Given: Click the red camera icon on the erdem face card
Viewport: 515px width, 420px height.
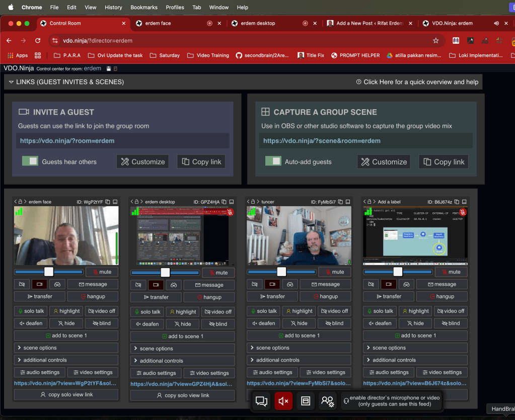Looking at the screenshot, I should pyautogui.click(x=39, y=284).
